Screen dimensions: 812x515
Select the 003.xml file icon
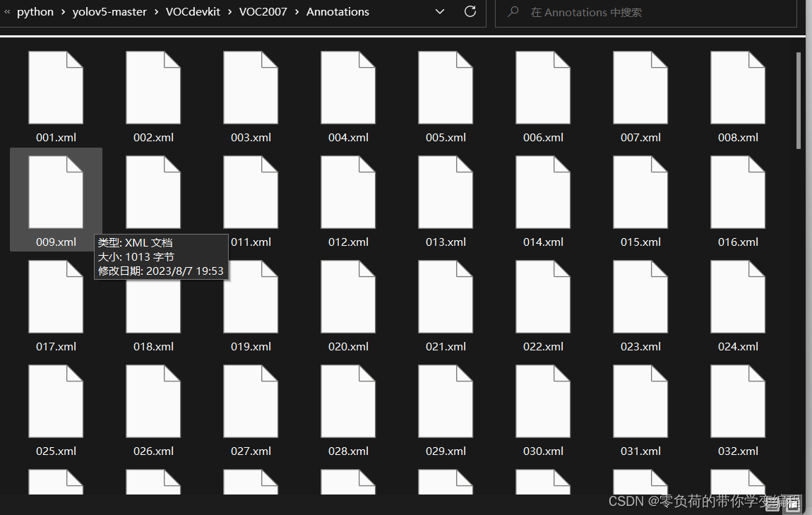tap(251, 88)
